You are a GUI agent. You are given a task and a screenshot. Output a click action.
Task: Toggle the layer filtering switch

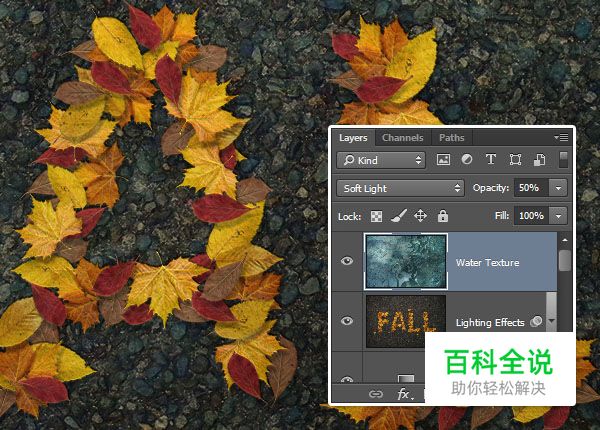tap(563, 160)
